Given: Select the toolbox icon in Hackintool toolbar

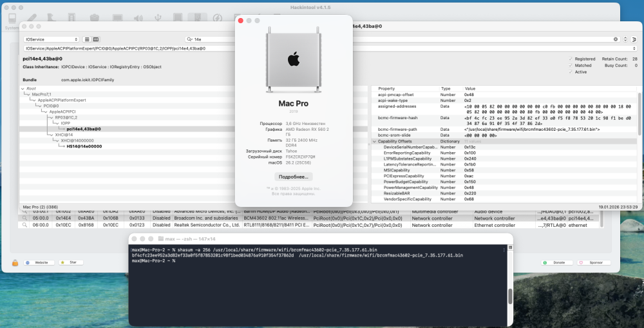Looking at the screenshot, I should coord(95,17).
